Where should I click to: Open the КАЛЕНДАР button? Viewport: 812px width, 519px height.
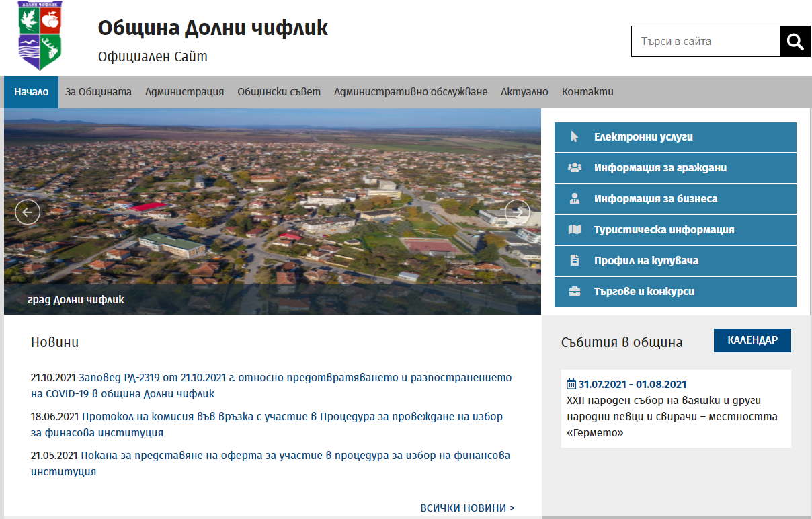click(752, 340)
